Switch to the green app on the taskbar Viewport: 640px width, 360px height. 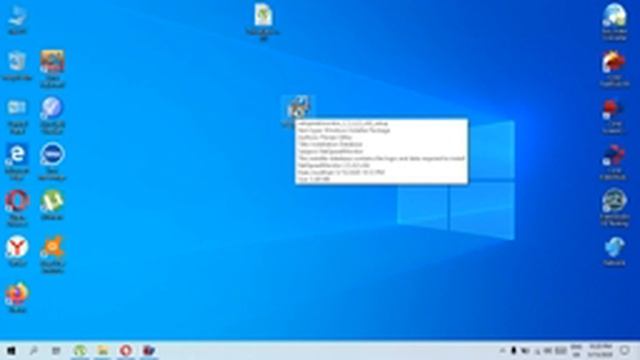click(x=80, y=351)
